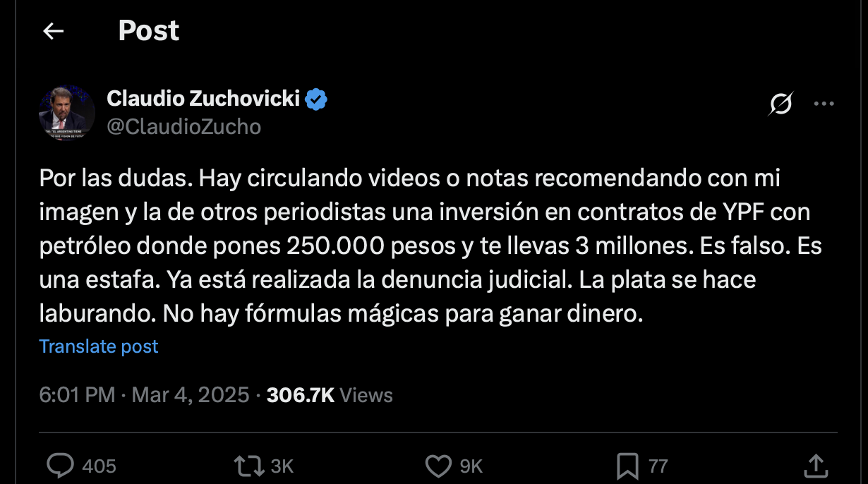This screenshot has height=484, width=868.
Task: Click the repost arrows icon
Action: [x=250, y=466]
